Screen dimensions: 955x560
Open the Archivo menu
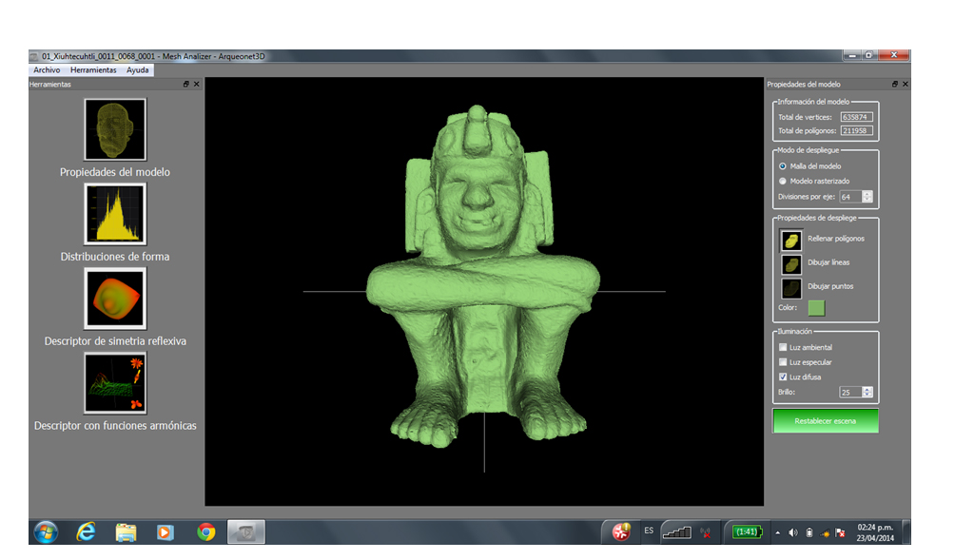pos(47,70)
